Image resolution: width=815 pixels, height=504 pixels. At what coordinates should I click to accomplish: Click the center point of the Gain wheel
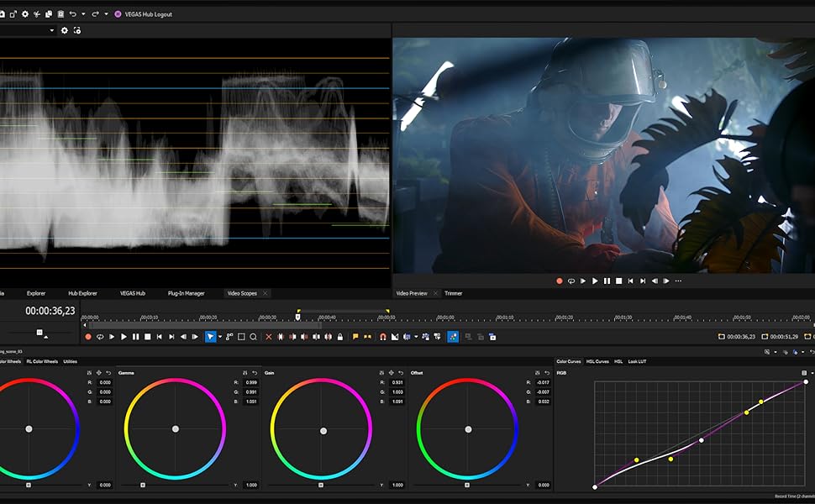coord(323,429)
